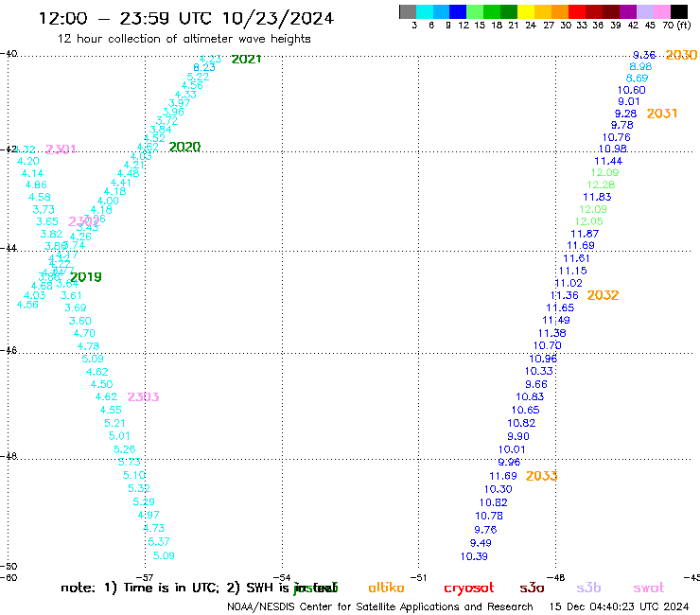
Task: Click the "cryosat" satellite legend label
Action: [469, 588]
